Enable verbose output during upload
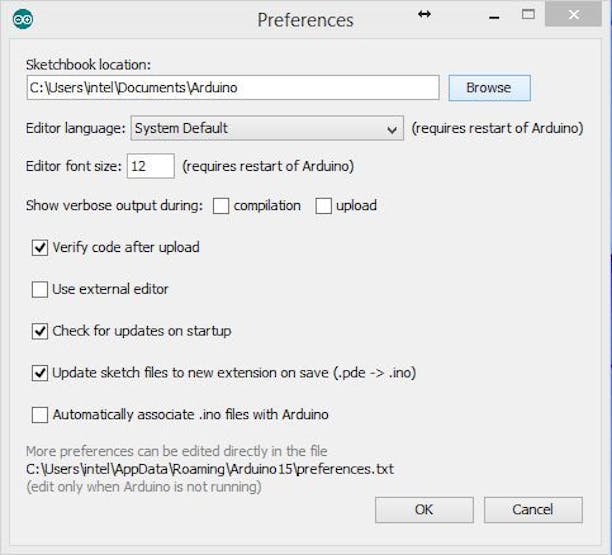 323,206
